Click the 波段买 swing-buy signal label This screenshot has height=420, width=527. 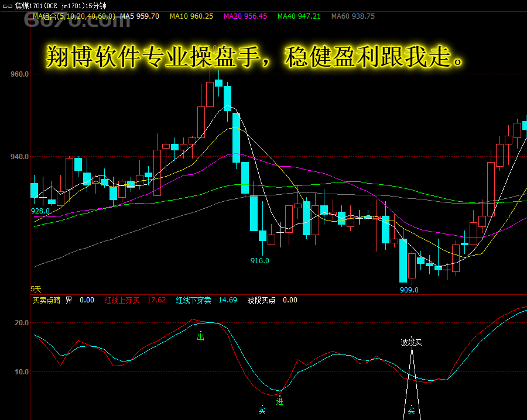point(411,342)
